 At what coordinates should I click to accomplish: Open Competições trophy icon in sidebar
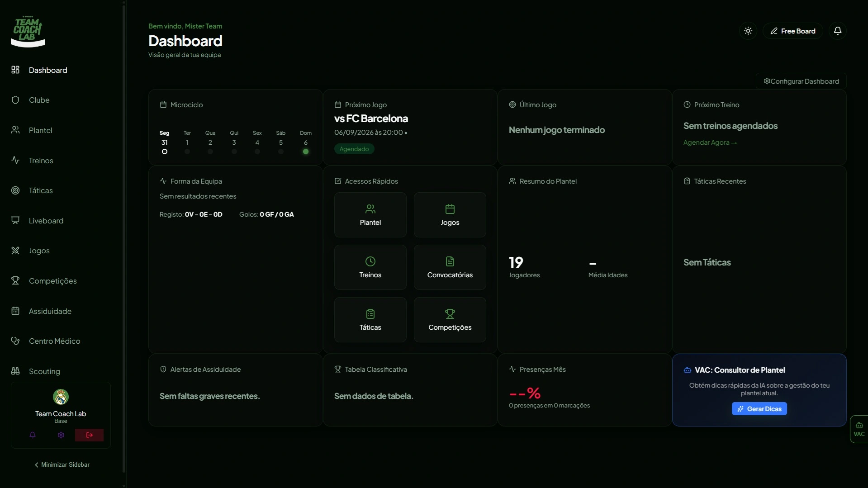tap(15, 281)
